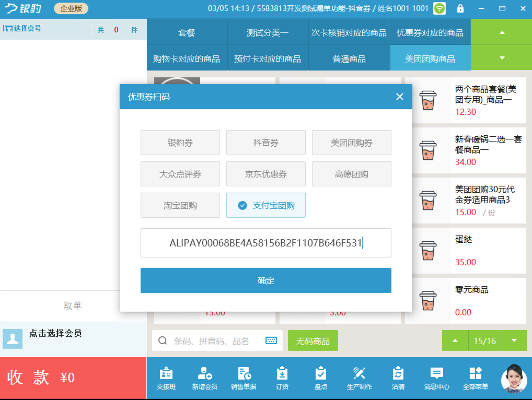Open the 交接班 shift handover tool
Image resolution: width=532 pixels, height=400 pixels.
click(166, 377)
